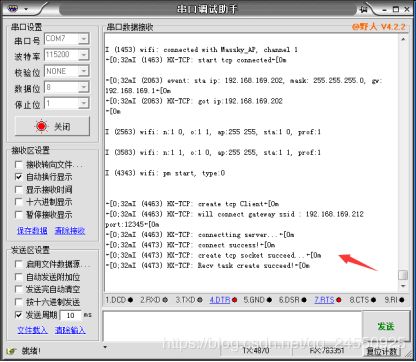Open 数据位 8 dropdown

click(84, 87)
